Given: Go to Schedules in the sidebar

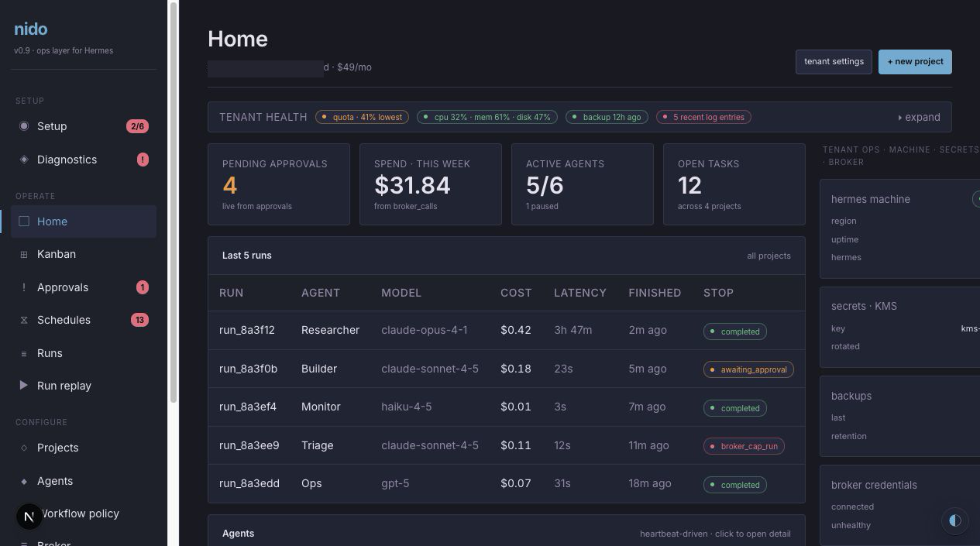Looking at the screenshot, I should 84,320.
